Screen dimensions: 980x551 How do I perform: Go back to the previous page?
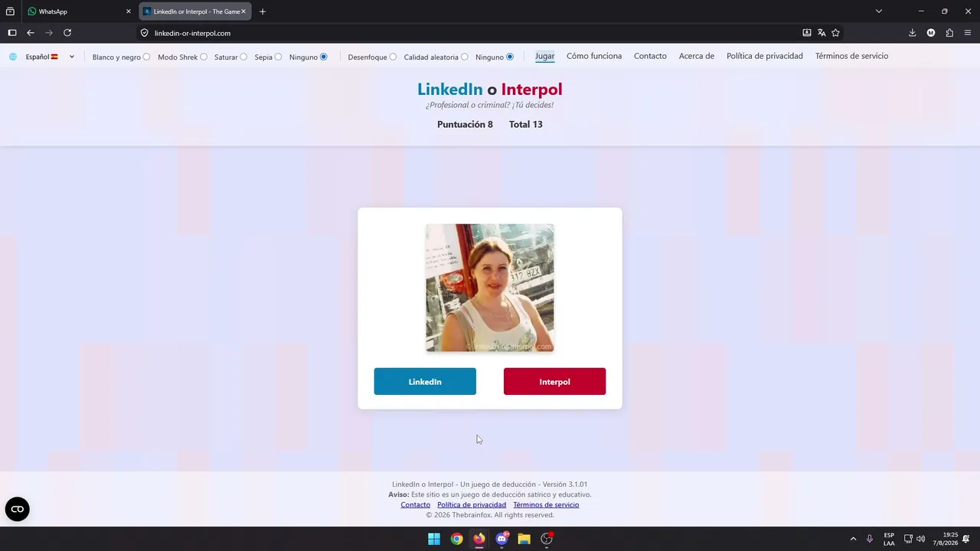click(x=31, y=33)
